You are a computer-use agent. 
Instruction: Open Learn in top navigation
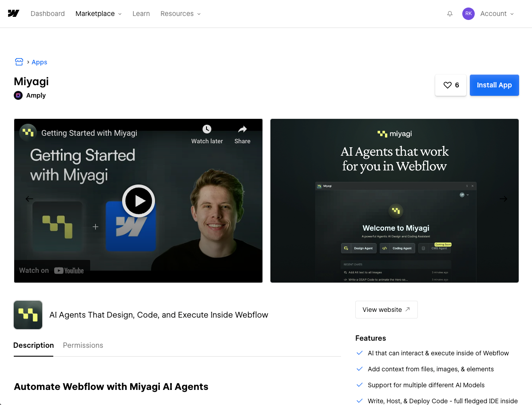[141, 14]
